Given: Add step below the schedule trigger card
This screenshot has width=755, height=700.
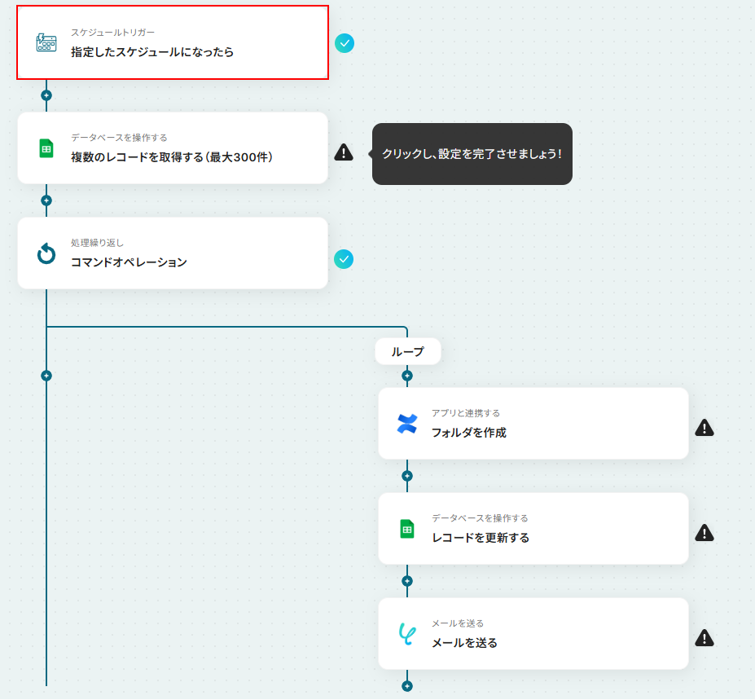Looking at the screenshot, I should click(46, 95).
